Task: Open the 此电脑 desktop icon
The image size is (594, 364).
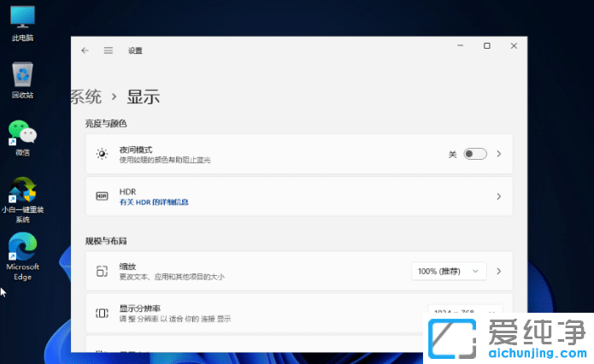Action: [22, 19]
